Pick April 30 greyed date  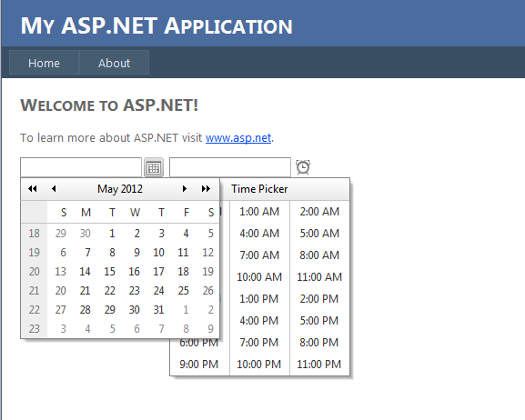coord(85,234)
